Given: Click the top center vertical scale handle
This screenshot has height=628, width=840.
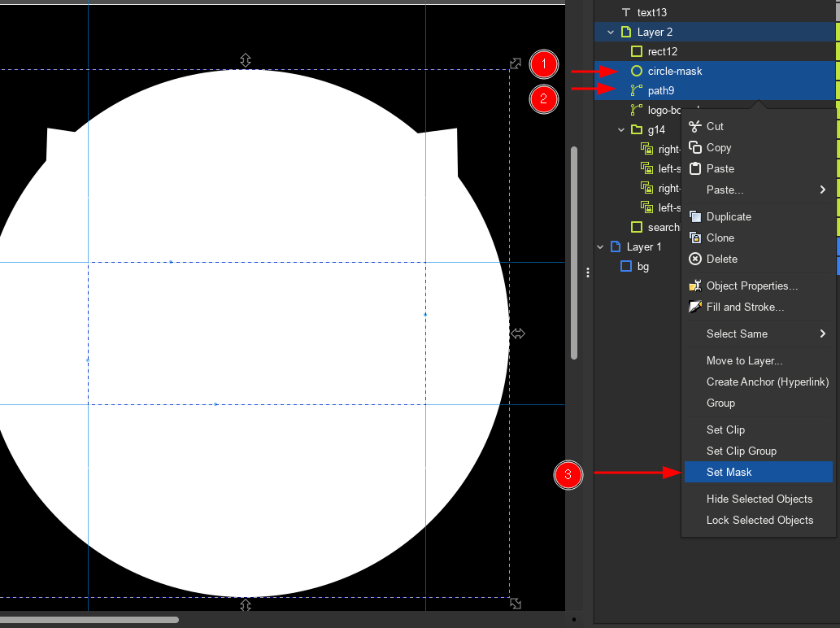Looking at the screenshot, I should (246, 60).
